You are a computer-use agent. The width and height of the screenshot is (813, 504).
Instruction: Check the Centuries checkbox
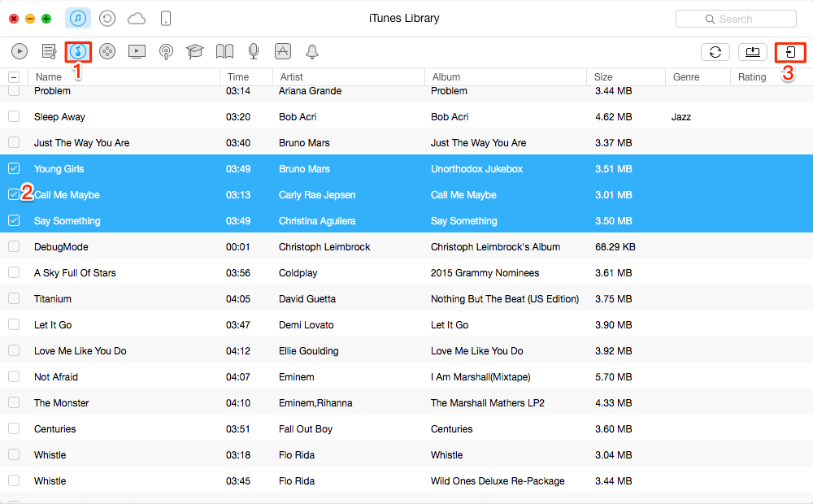pyautogui.click(x=14, y=428)
